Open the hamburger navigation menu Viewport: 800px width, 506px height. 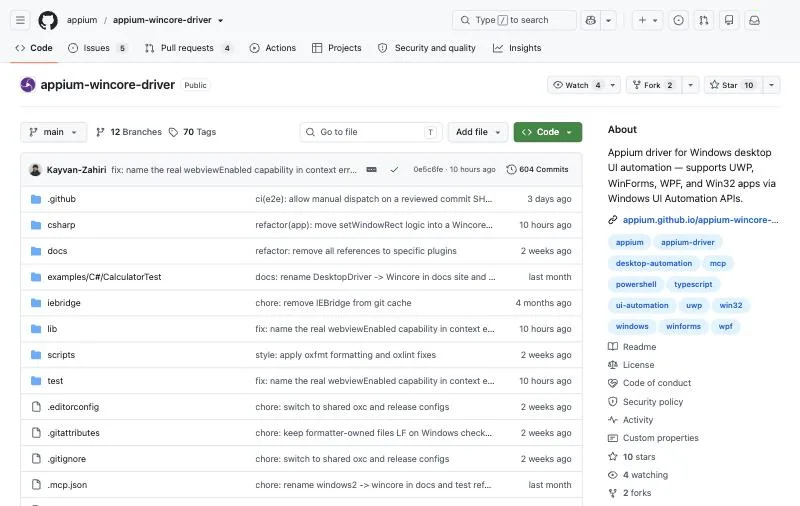(20, 20)
